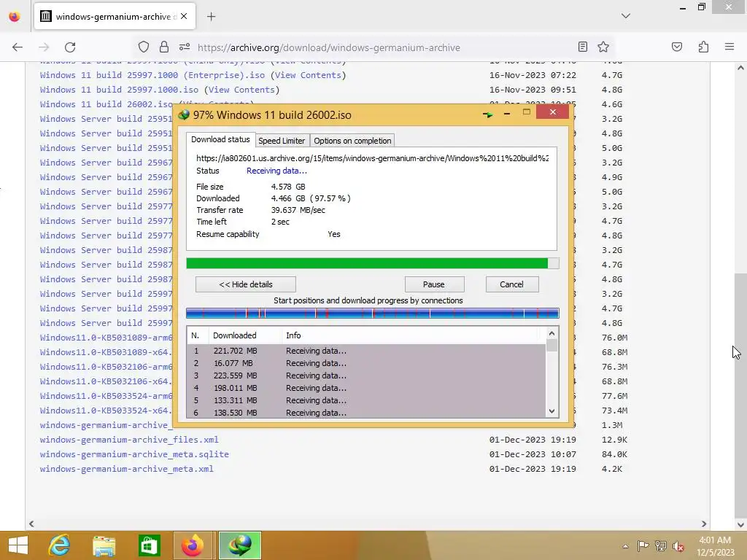Viewport: 747px width, 560px height.
Task: Click the Receiving data status text
Action: coord(276,171)
